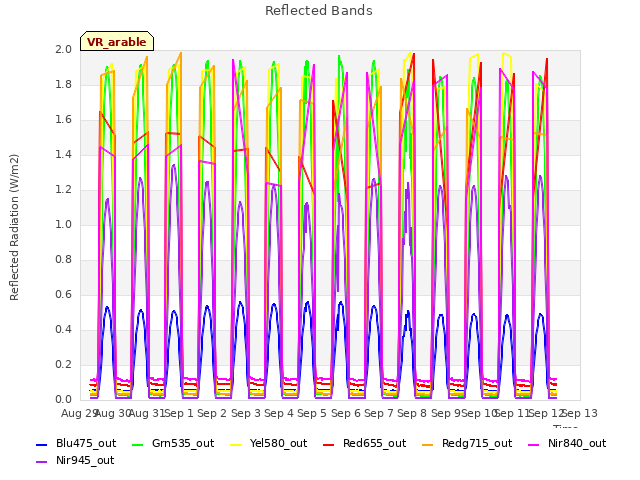Select the Redg715_out legend entry
Viewport: 640px width, 480px height.
467,443
